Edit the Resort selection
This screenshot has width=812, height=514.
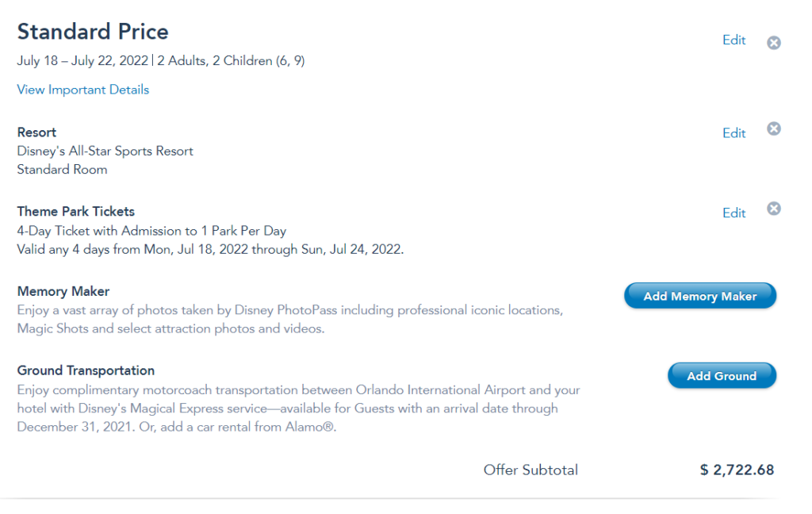pos(733,133)
